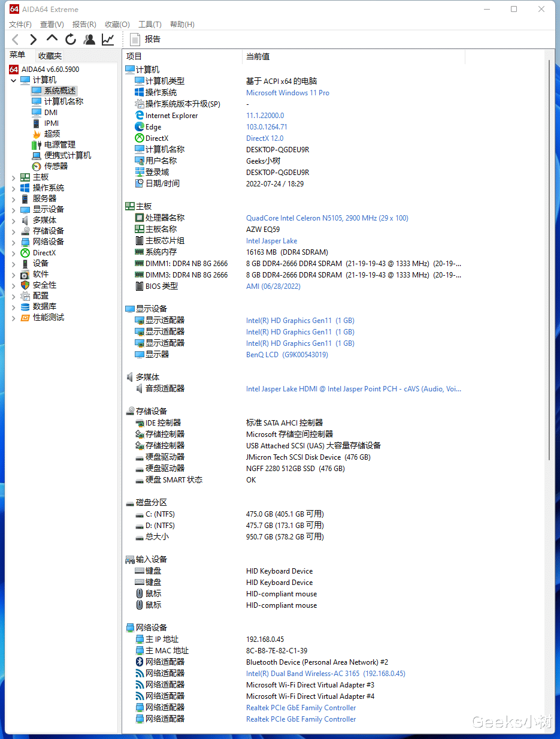Image resolution: width=560 pixels, height=739 pixels.
Task: Click the DirectX Xbox icon in tree
Action: [25, 253]
